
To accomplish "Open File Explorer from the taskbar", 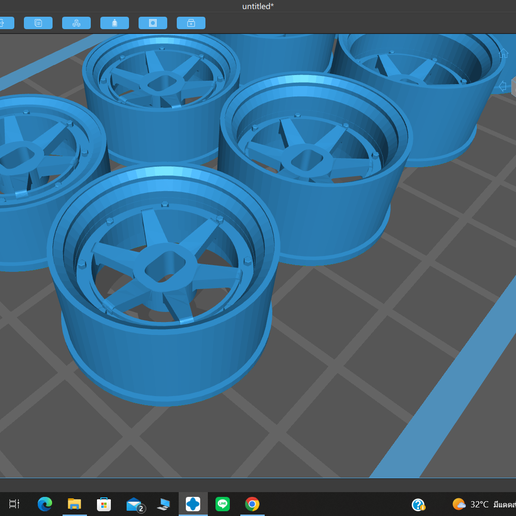I will 74,504.
